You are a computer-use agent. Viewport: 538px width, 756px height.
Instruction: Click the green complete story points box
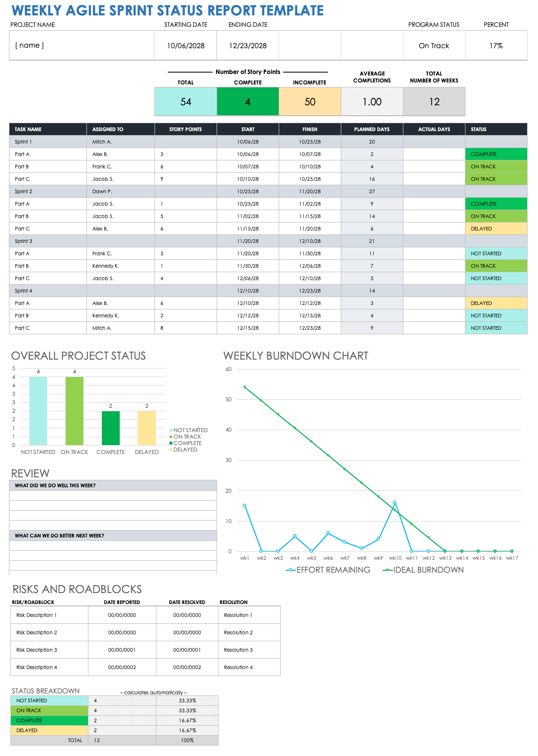248,102
